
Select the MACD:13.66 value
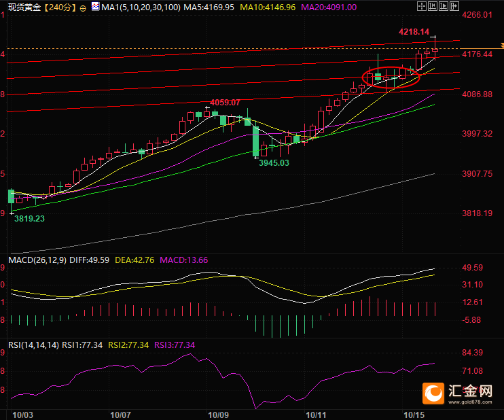click(184, 260)
